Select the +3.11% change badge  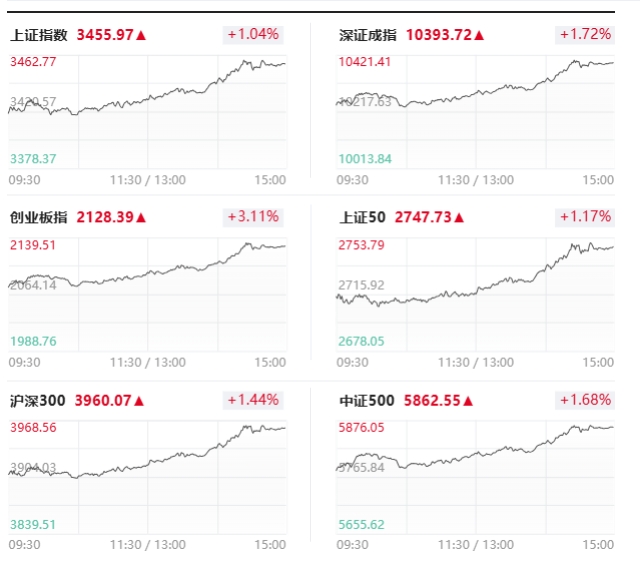point(254,216)
